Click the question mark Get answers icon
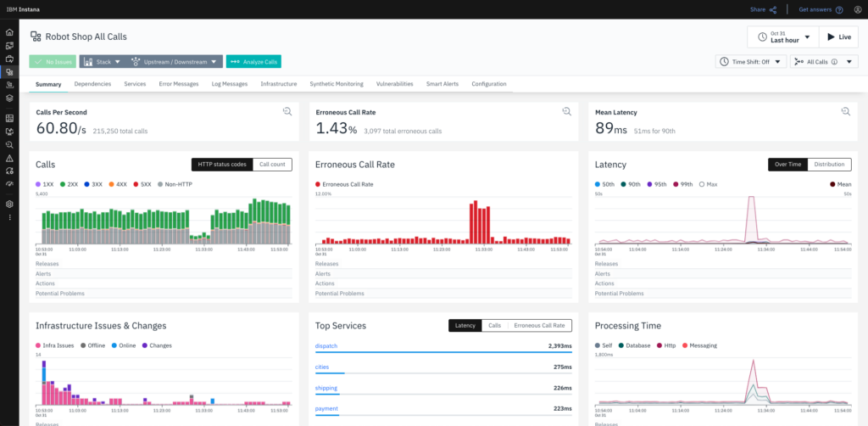868x426 pixels. (839, 9)
